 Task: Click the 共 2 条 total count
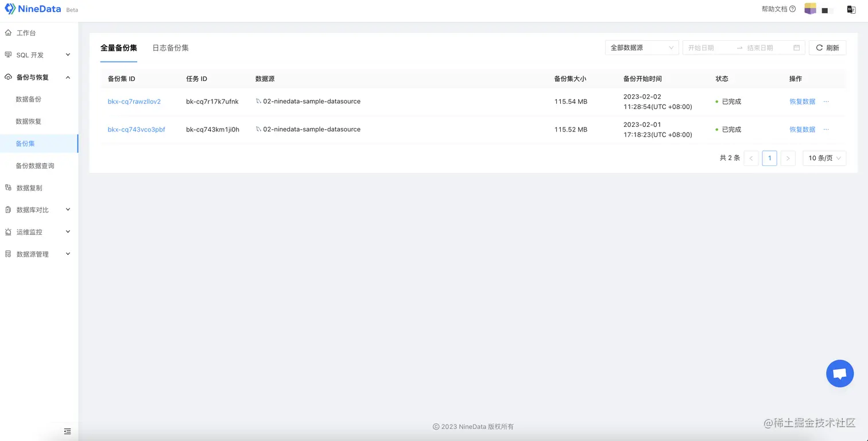coord(730,158)
